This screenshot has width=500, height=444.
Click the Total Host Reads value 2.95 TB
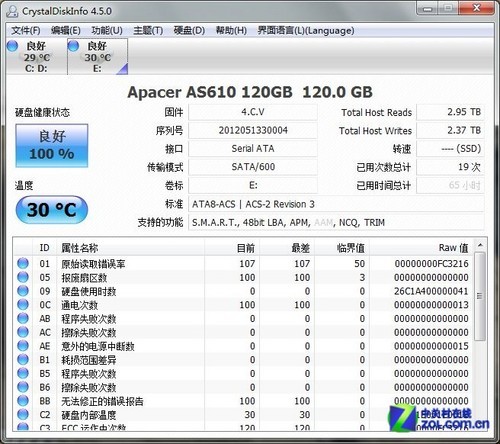click(x=450, y=112)
